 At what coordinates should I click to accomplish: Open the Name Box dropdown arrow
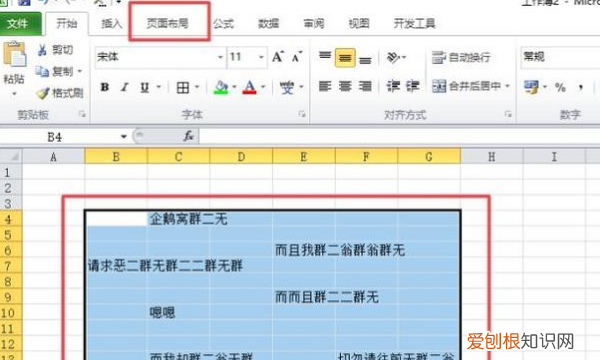pyautogui.click(x=123, y=137)
